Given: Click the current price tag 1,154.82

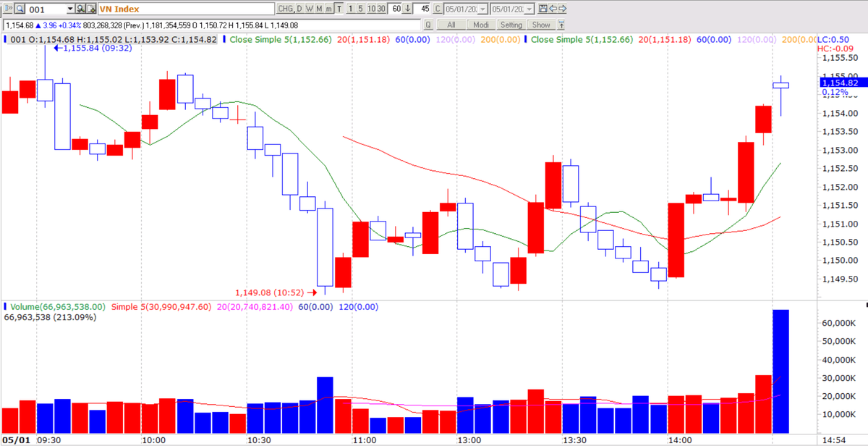Looking at the screenshot, I should click(842, 83).
